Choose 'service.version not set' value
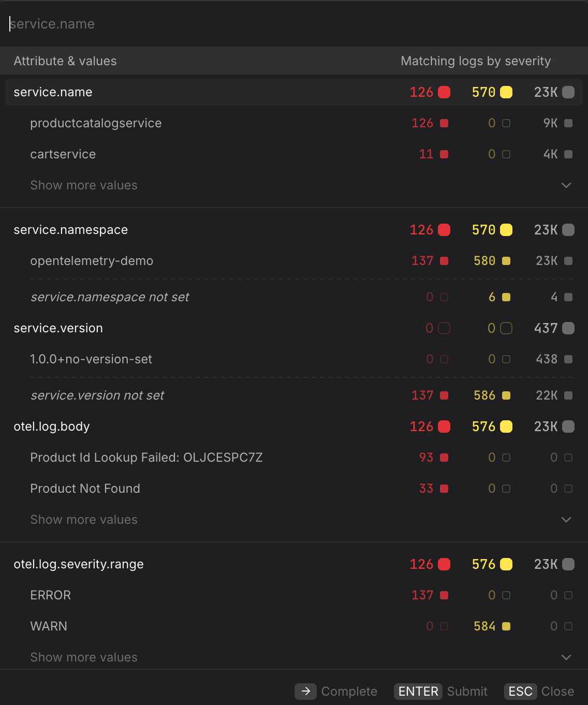 point(97,395)
